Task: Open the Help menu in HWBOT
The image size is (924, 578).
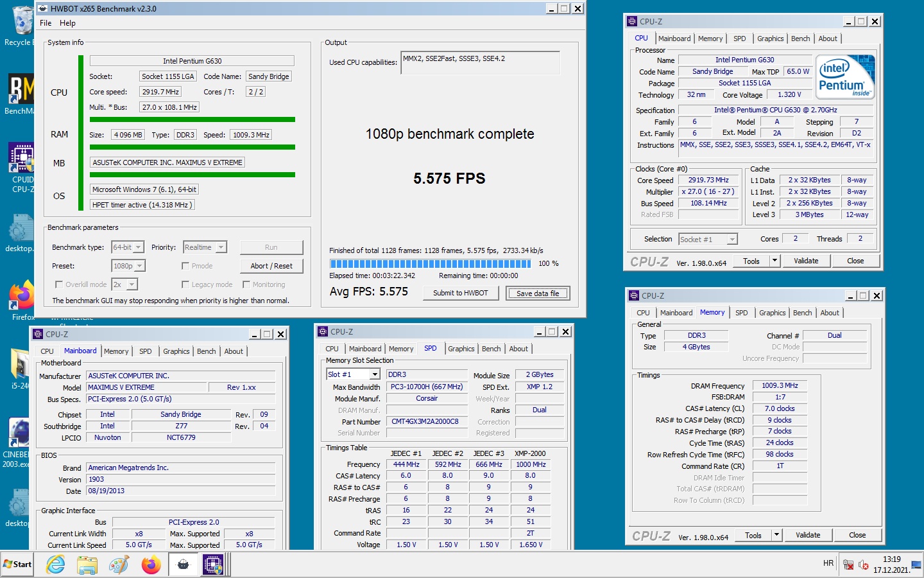Action: point(67,23)
